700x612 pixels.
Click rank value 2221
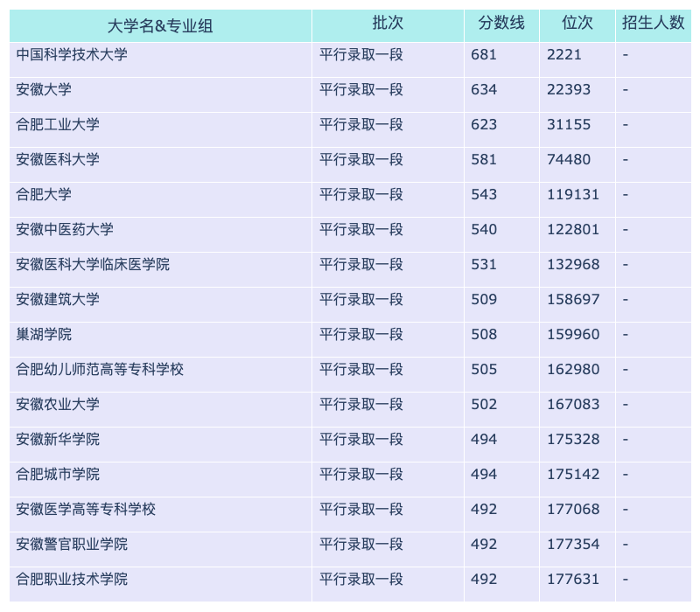564,54
